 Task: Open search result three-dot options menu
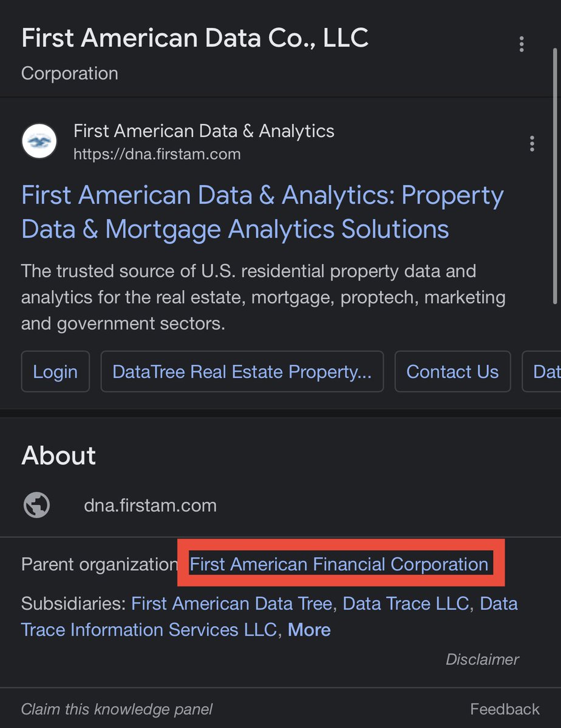point(532,144)
